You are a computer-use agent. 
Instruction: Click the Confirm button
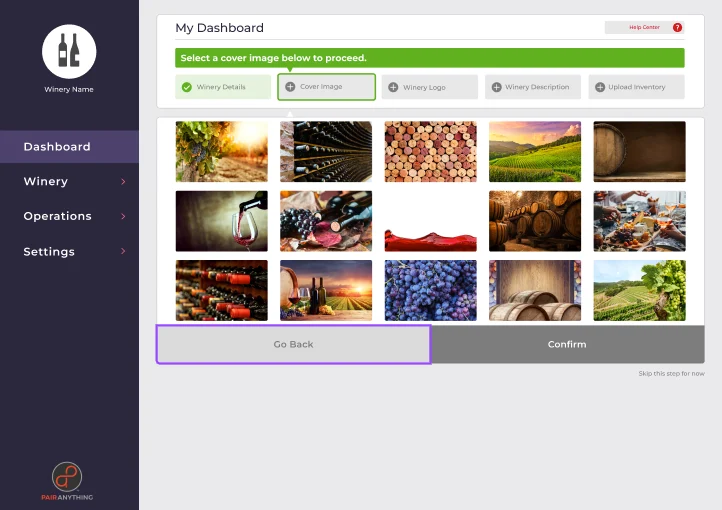[x=567, y=344]
